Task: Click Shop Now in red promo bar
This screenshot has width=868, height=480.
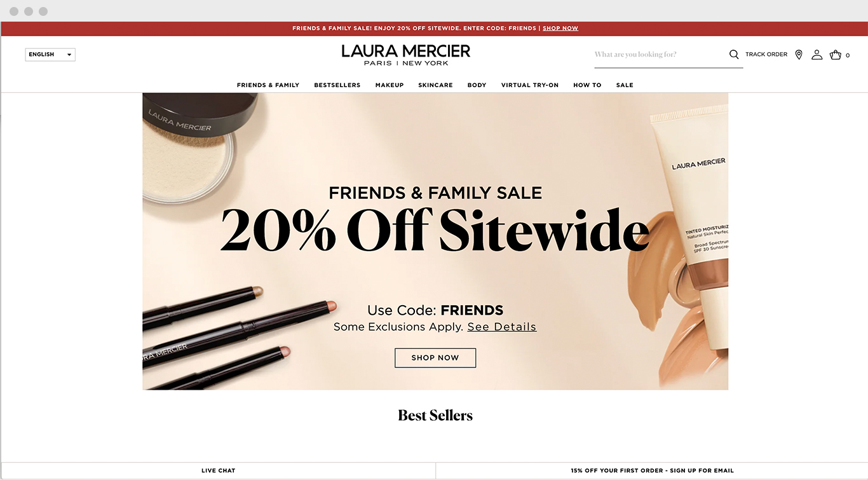Action: pos(560,29)
